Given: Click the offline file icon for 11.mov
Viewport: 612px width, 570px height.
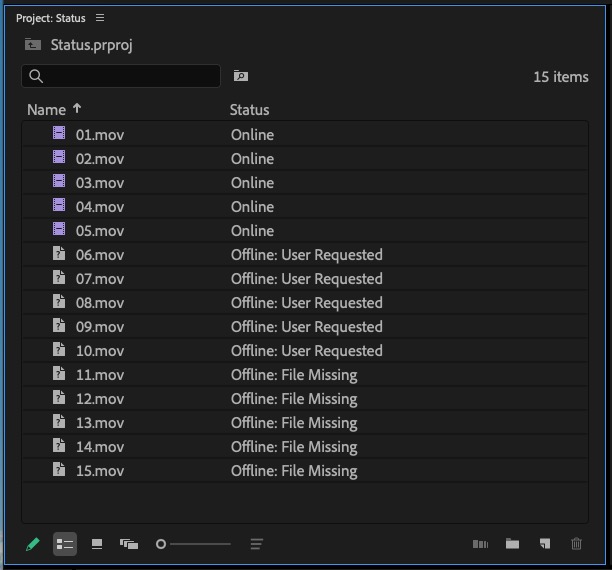Looking at the screenshot, I should (x=59, y=373).
